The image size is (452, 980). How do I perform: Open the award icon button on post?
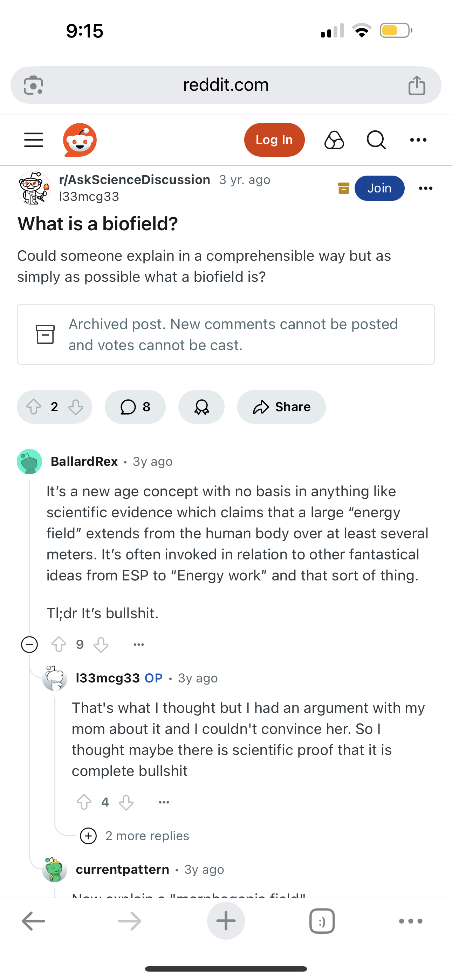[x=201, y=407]
